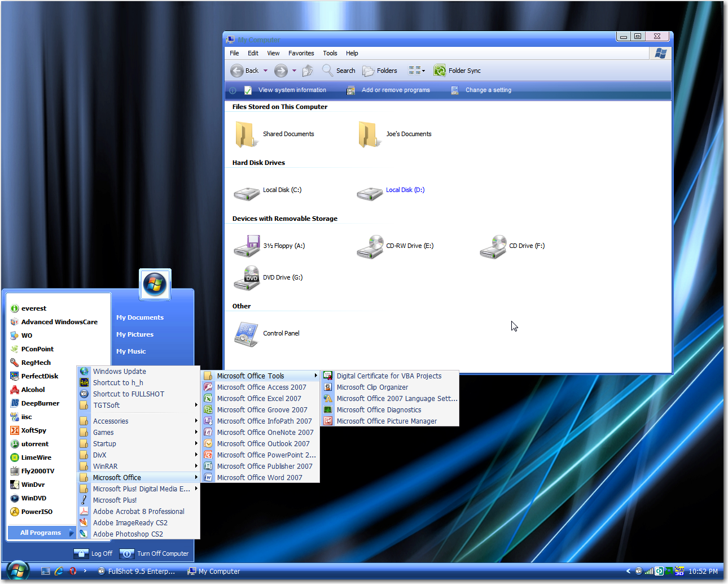Click the Log Off button

[94, 554]
